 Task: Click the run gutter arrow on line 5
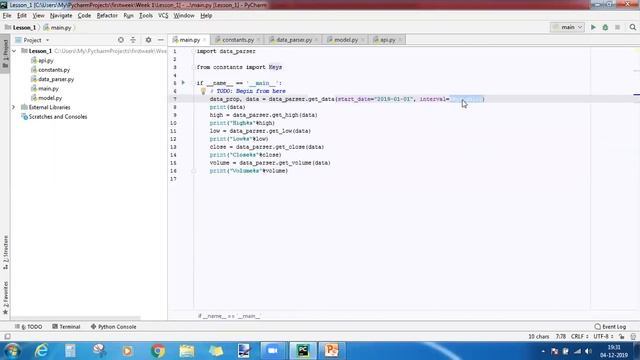pos(183,83)
